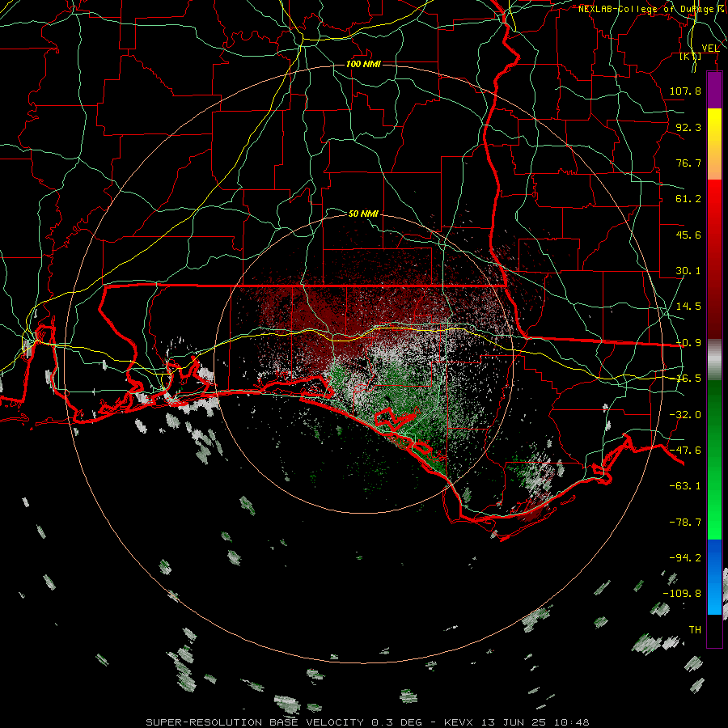Click the 30.1 scale value
The width and height of the screenshot is (728, 728).
pos(688,271)
